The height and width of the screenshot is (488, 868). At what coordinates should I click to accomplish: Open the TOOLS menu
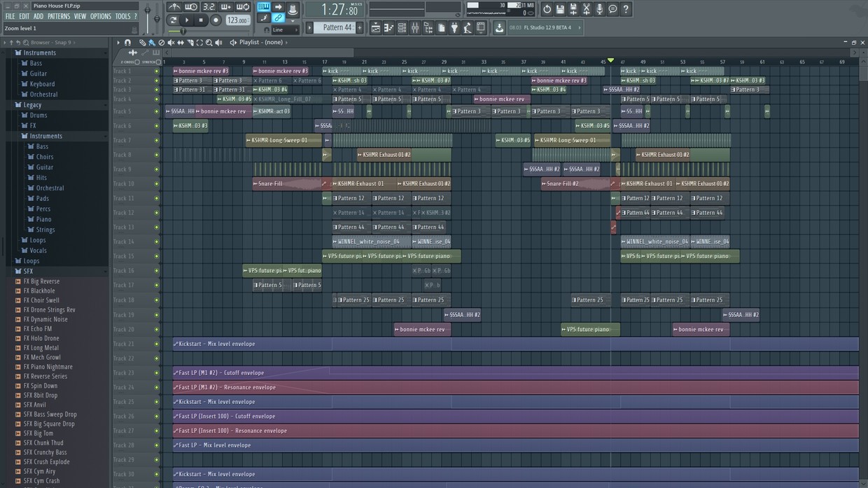point(123,15)
